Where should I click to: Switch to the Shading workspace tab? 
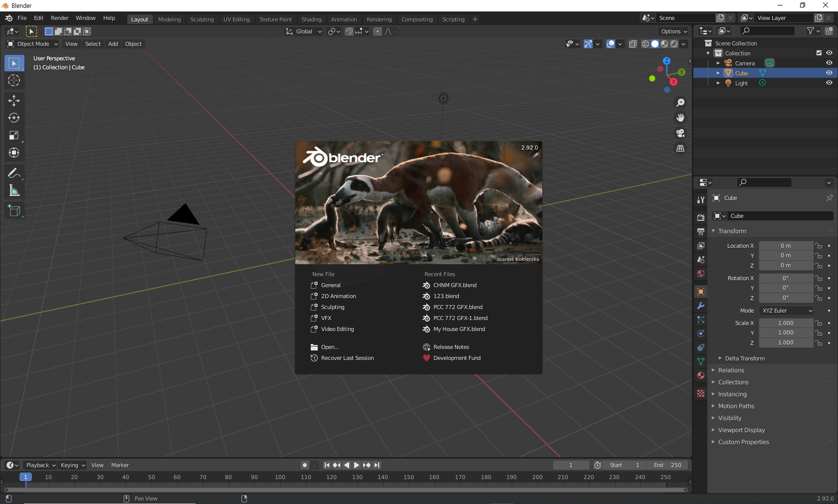311,19
